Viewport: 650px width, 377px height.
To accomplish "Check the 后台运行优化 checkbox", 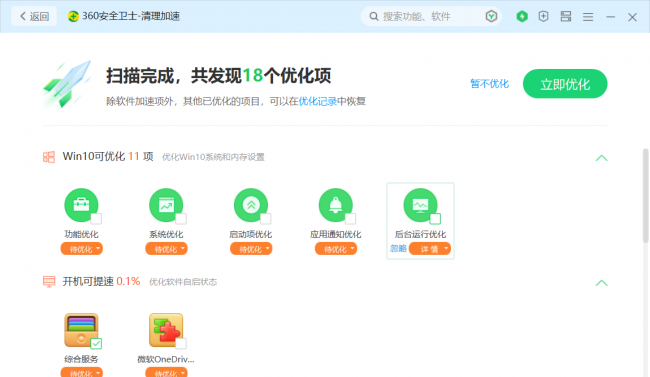I will 435,219.
